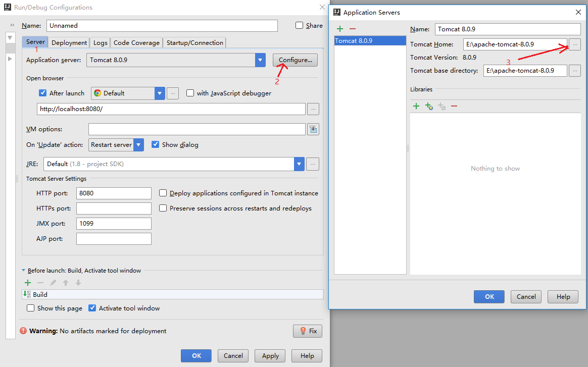Check Show this page
Image resolution: width=588 pixels, height=367 pixels.
point(31,308)
